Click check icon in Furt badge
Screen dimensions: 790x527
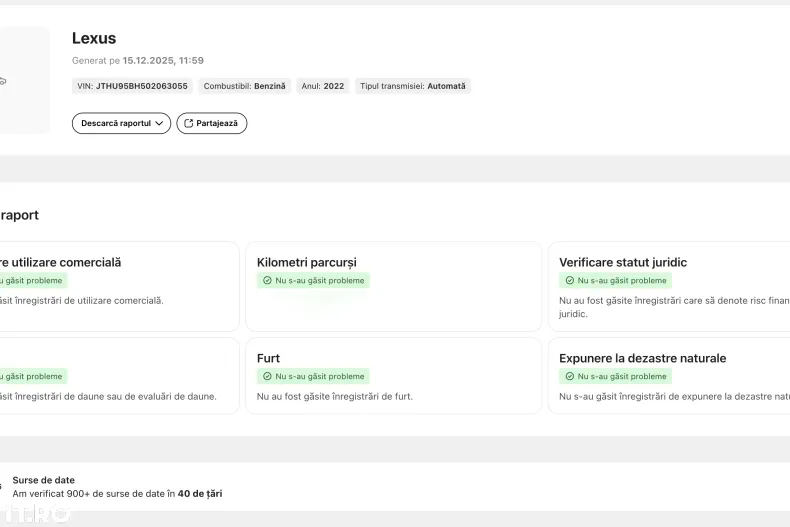[267, 377]
